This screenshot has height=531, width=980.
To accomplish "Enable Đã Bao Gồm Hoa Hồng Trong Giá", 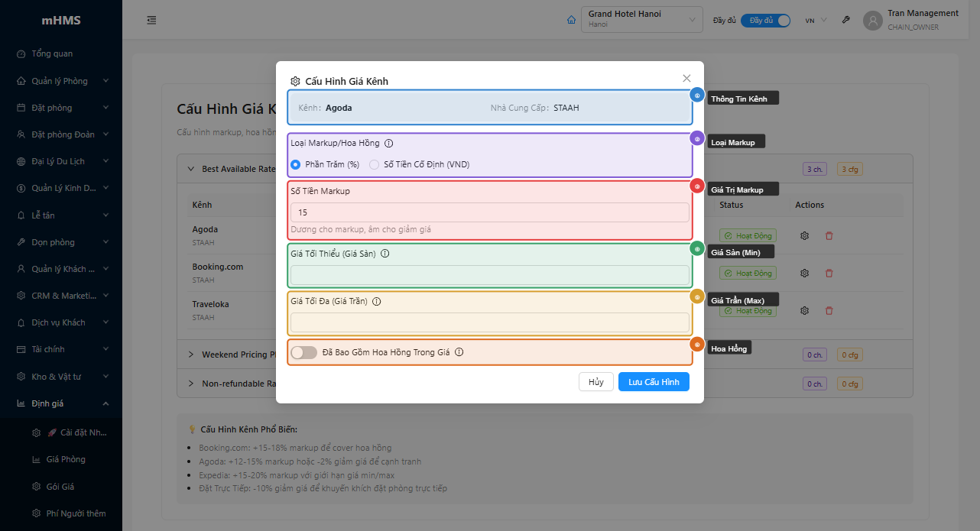I will click(303, 352).
